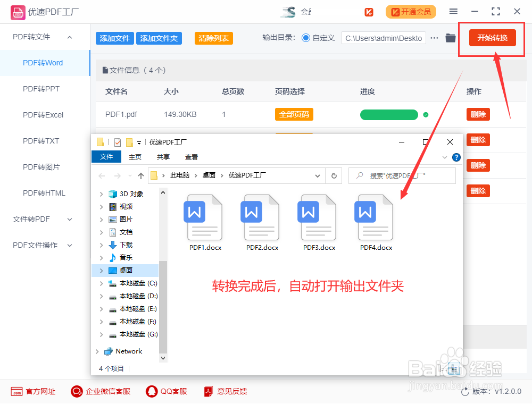Select PDF转HTML in the sidebar
The height and width of the screenshot is (404, 532).
[x=44, y=193]
